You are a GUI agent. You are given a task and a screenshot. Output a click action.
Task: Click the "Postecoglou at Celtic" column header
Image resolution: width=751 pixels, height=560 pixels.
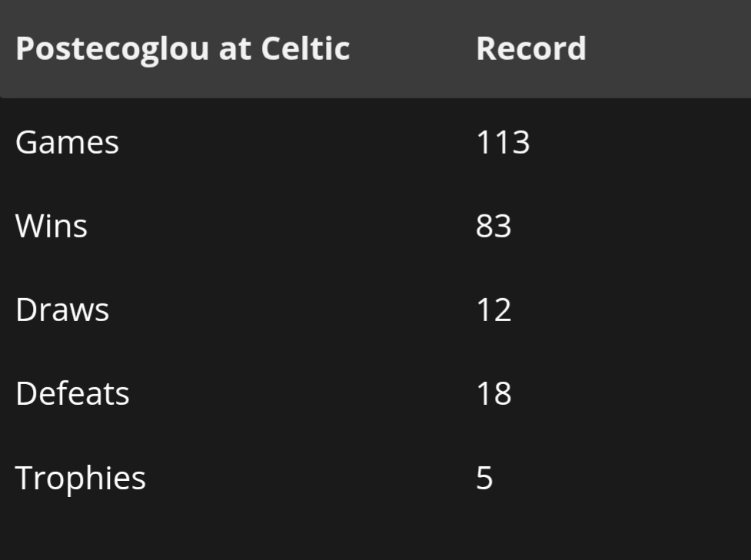(x=182, y=49)
